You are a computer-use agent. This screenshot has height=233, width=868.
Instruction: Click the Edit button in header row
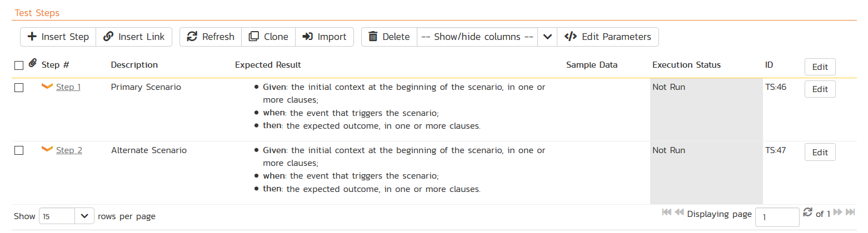[820, 67]
